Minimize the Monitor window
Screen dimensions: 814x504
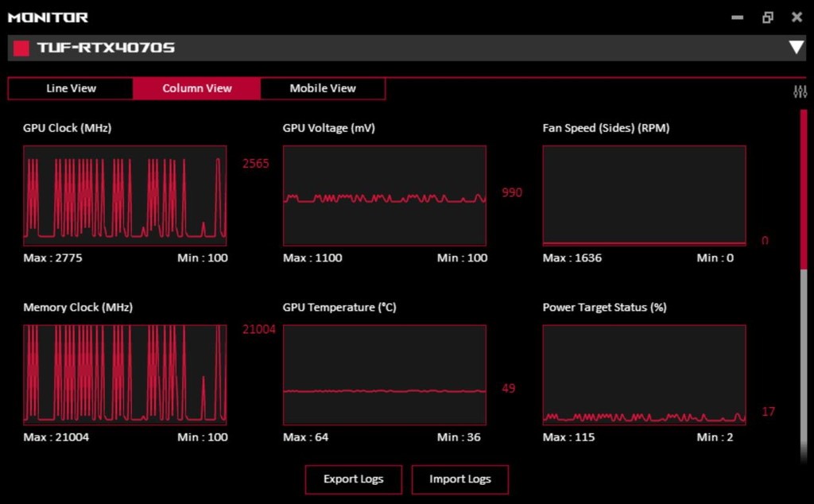pos(737,17)
